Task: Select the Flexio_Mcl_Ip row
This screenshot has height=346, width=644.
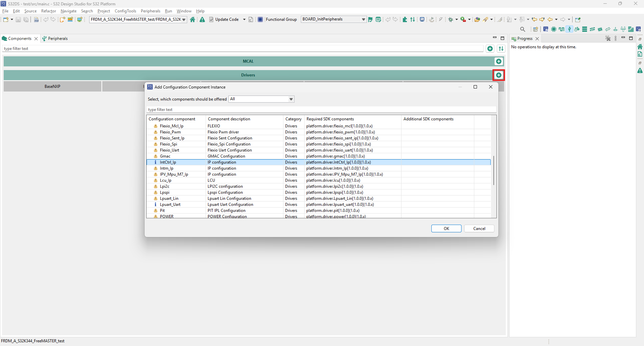Action: click(319, 126)
